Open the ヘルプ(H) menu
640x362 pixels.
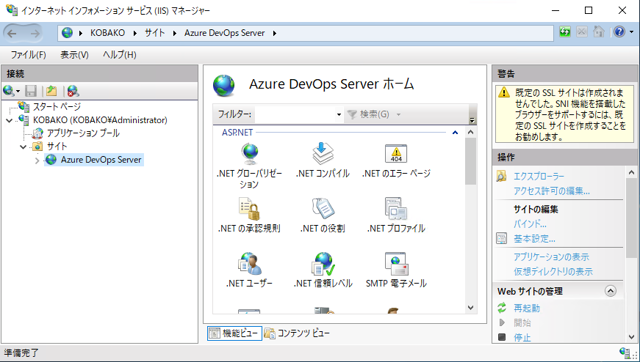click(x=119, y=55)
